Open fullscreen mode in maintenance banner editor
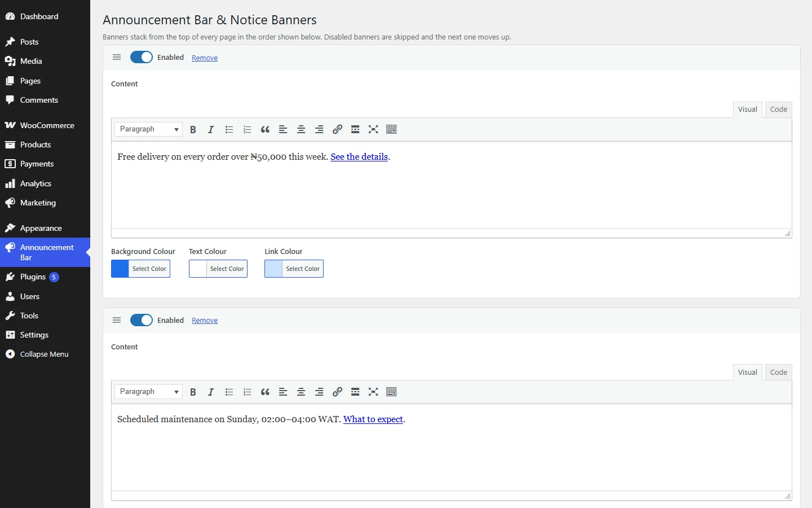The width and height of the screenshot is (812, 508). tap(373, 392)
